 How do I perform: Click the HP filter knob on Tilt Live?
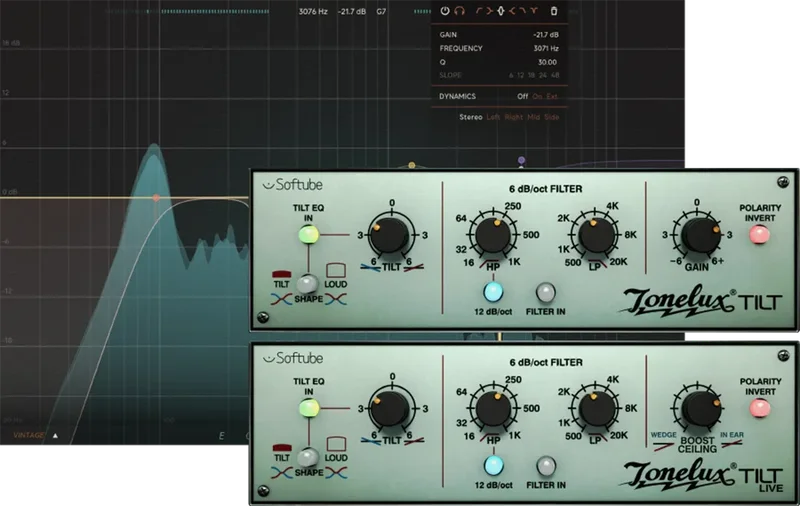493,409
